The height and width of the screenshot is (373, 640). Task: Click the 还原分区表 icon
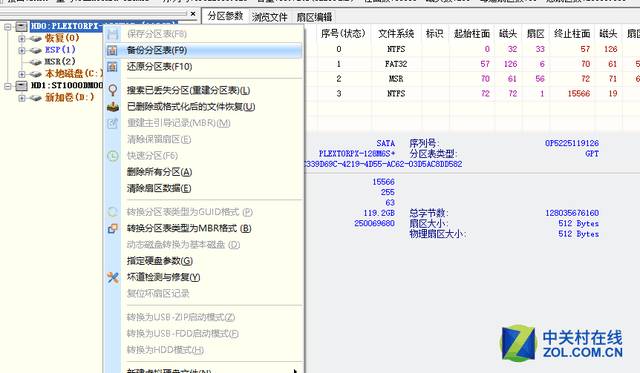[x=112, y=67]
